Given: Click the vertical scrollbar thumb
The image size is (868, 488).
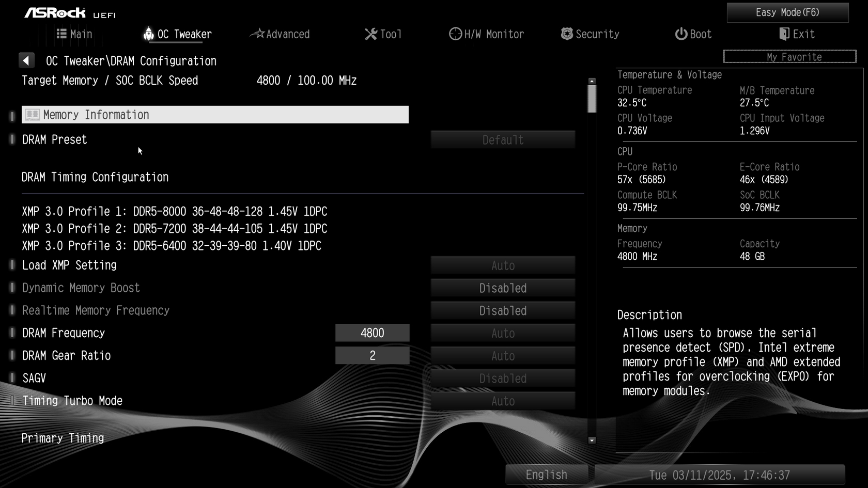Looking at the screenshot, I should [x=592, y=98].
